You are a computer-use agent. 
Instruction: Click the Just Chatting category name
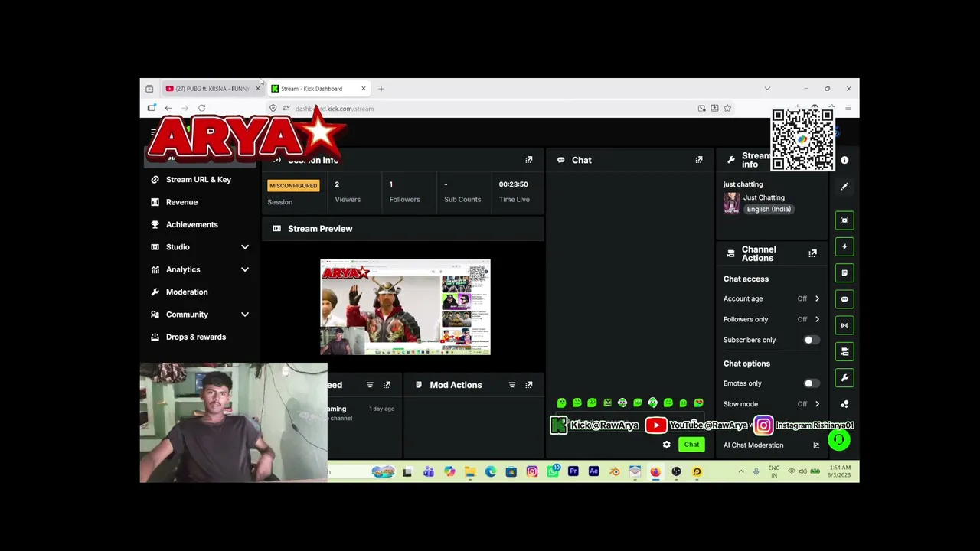[764, 197]
